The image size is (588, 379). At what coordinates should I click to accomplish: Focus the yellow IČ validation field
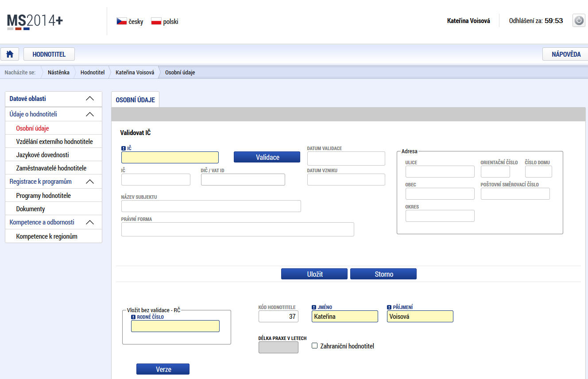(170, 158)
